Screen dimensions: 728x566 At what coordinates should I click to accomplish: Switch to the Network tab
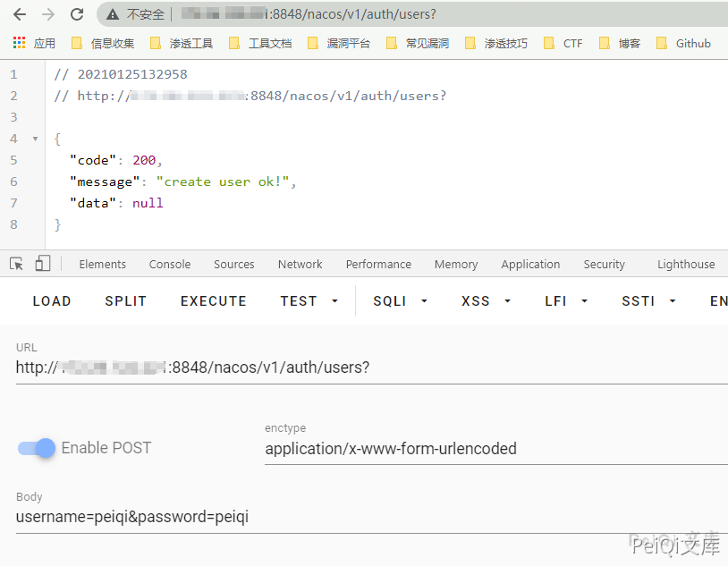click(x=300, y=264)
